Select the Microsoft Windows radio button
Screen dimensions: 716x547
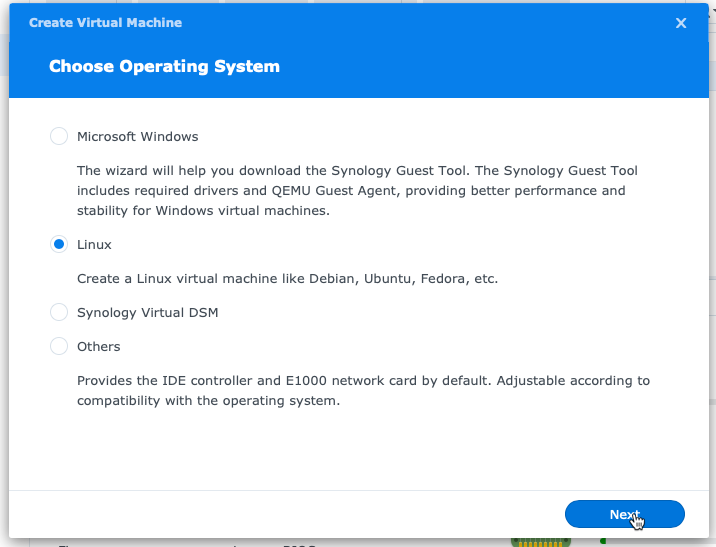(59, 136)
